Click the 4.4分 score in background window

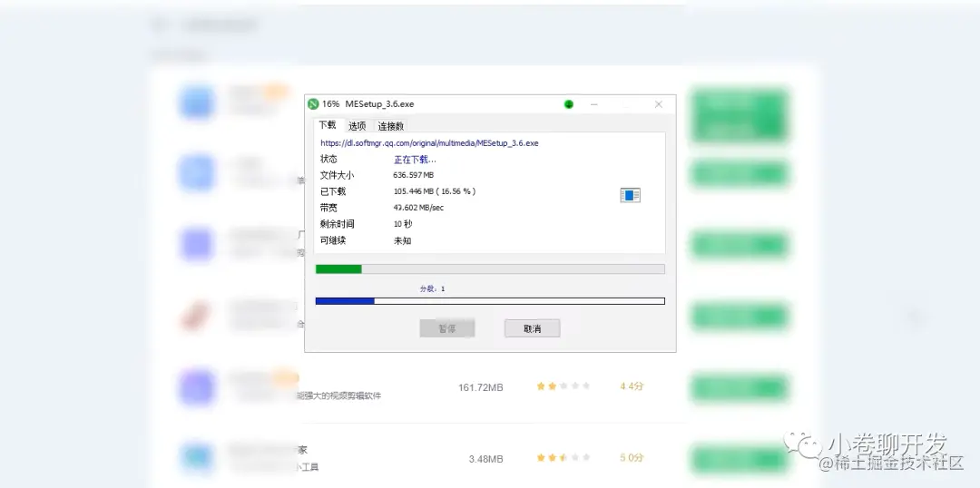tap(632, 386)
